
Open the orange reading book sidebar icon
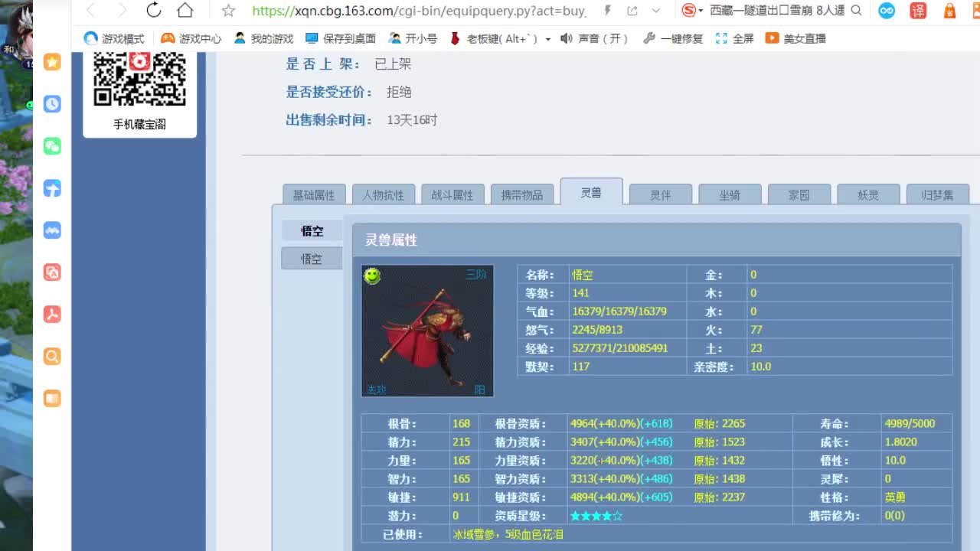52,399
